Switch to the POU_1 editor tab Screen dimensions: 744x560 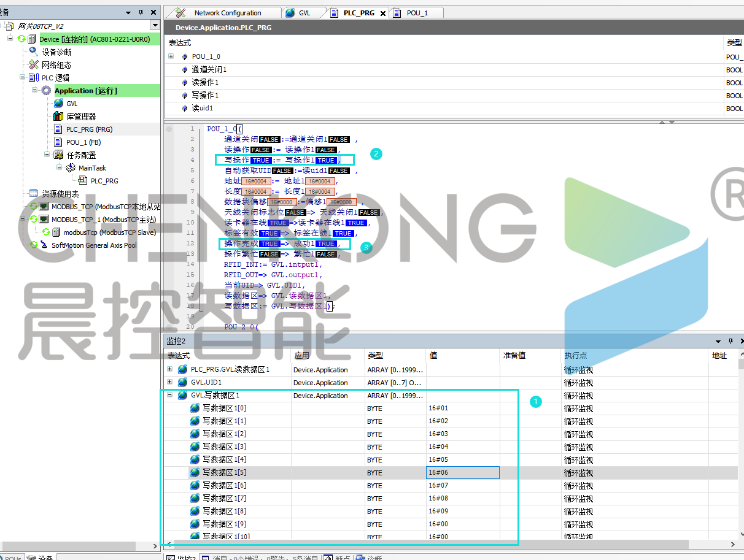pyautogui.click(x=417, y=13)
